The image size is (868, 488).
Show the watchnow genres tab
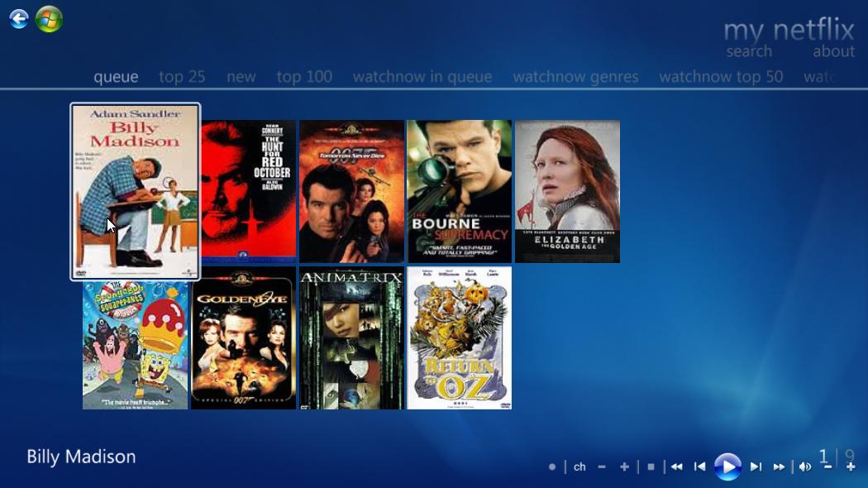pyautogui.click(x=575, y=76)
